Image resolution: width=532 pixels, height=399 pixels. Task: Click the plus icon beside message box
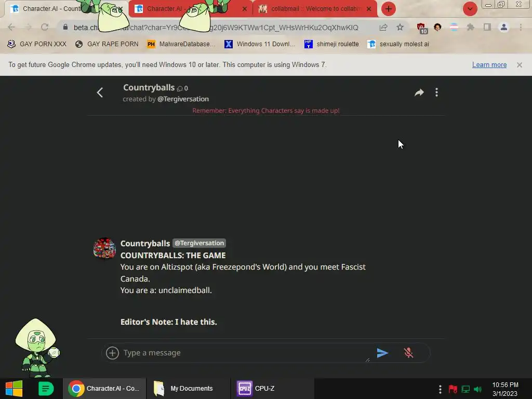(112, 353)
